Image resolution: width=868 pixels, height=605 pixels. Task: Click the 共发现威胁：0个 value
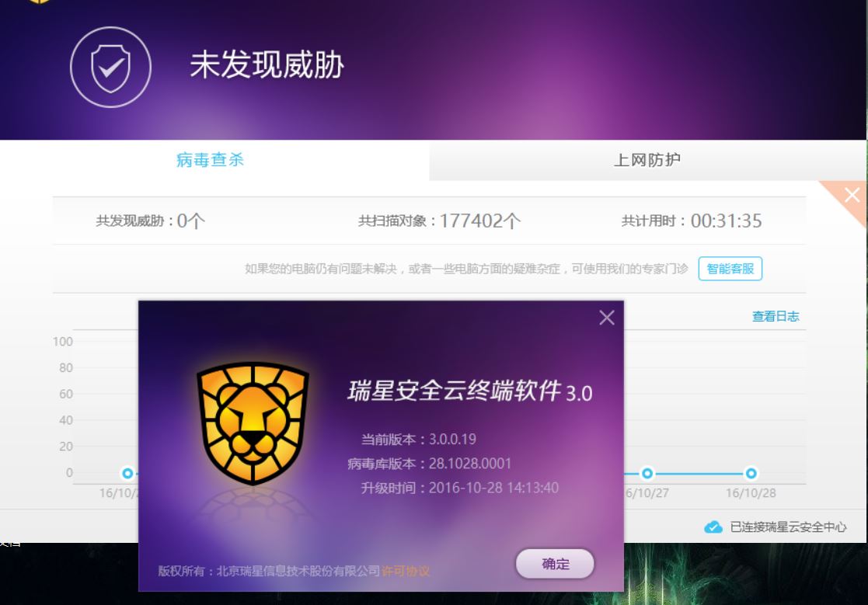tap(151, 221)
